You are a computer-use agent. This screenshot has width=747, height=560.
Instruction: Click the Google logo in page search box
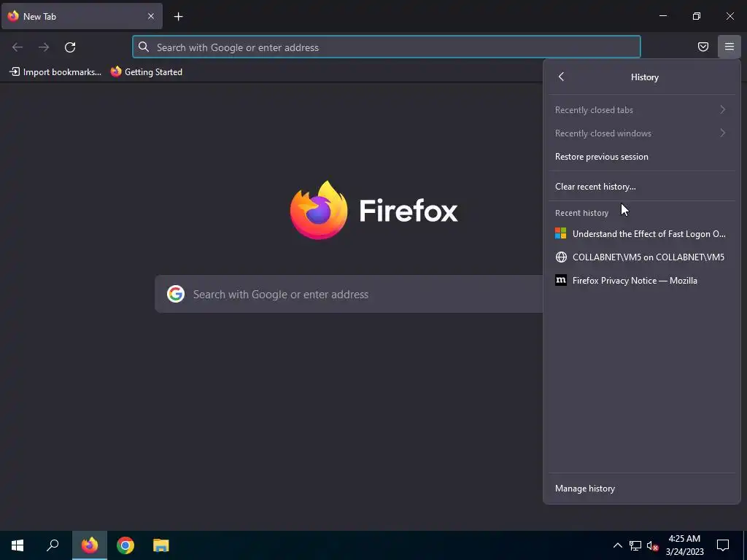coord(176,295)
